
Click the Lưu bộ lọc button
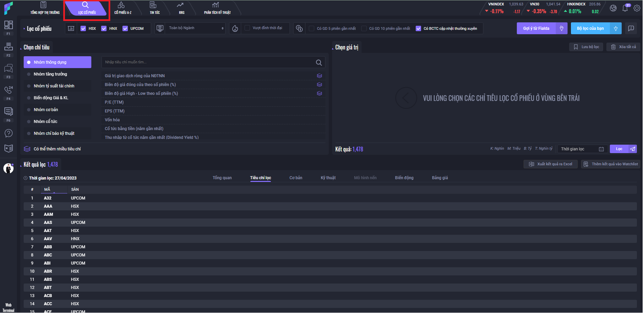pyautogui.click(x=587, y=47)
